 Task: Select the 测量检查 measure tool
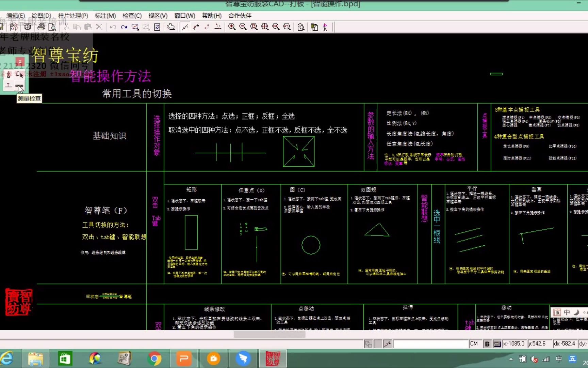(19, 85)
